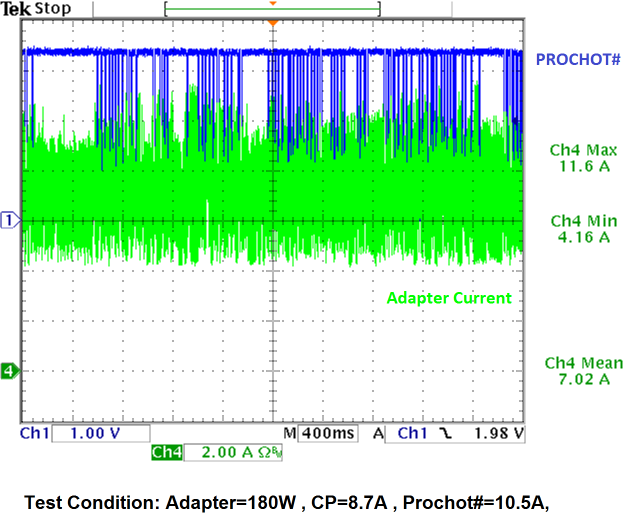Click the record view bracket bar at top
Image resolution: width=641 pixels, height=517 pixels.
[x=273, y=9]
